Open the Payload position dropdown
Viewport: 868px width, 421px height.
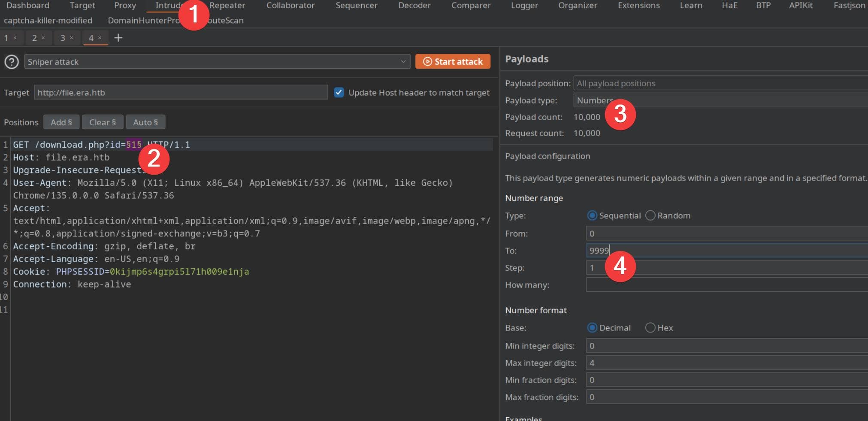[x=721, y=83]
